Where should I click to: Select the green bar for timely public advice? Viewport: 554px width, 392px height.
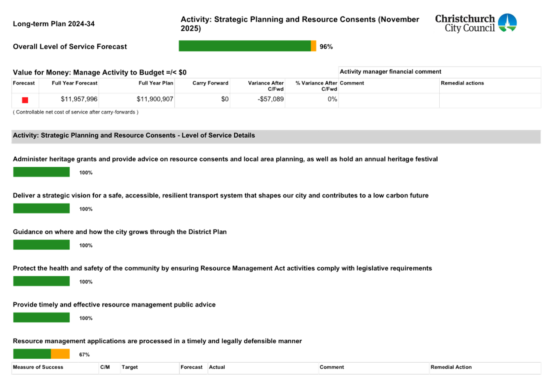pos(42,318)
